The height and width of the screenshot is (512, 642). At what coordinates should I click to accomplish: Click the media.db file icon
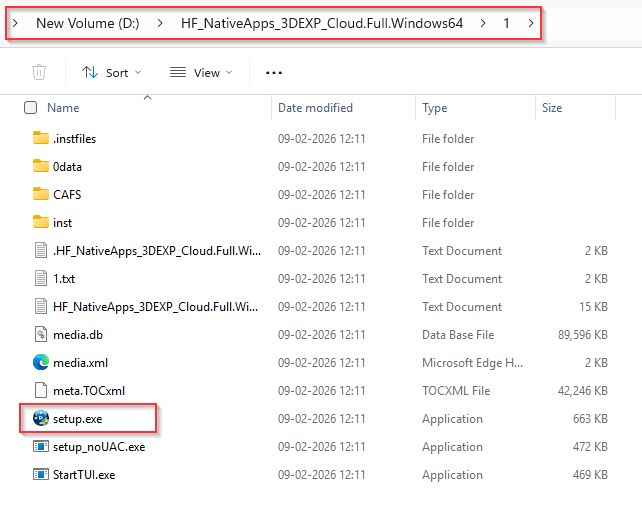[x=40, y=335]
